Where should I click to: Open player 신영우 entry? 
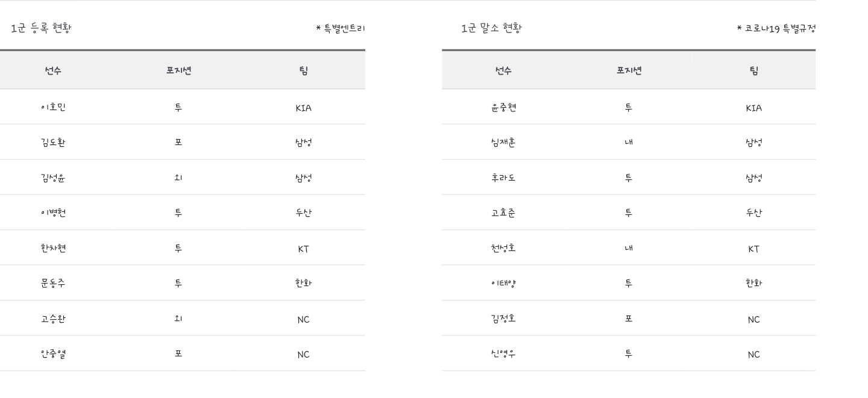pyautogui.click(x=503, y=353)
